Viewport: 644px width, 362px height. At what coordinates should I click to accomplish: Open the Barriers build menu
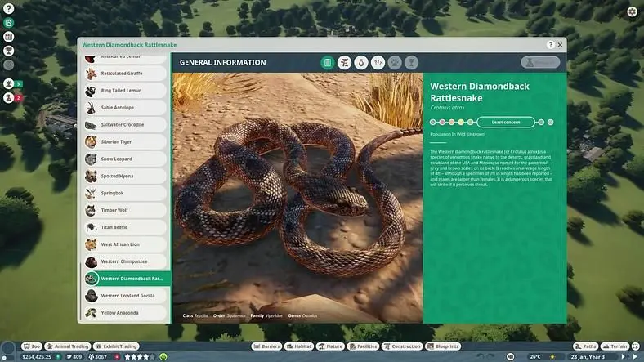[x=266, y=346]
